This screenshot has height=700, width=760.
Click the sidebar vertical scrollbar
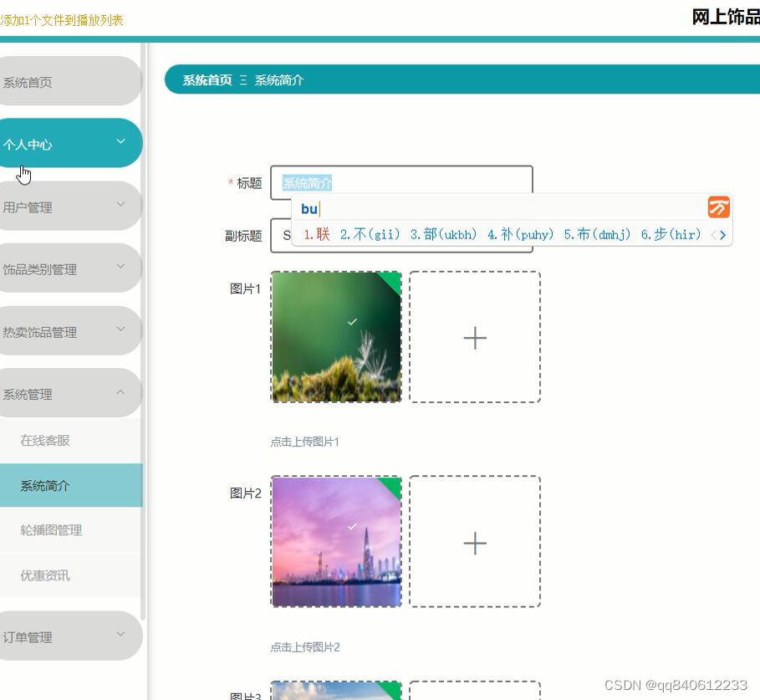click(x=143, y=331)
